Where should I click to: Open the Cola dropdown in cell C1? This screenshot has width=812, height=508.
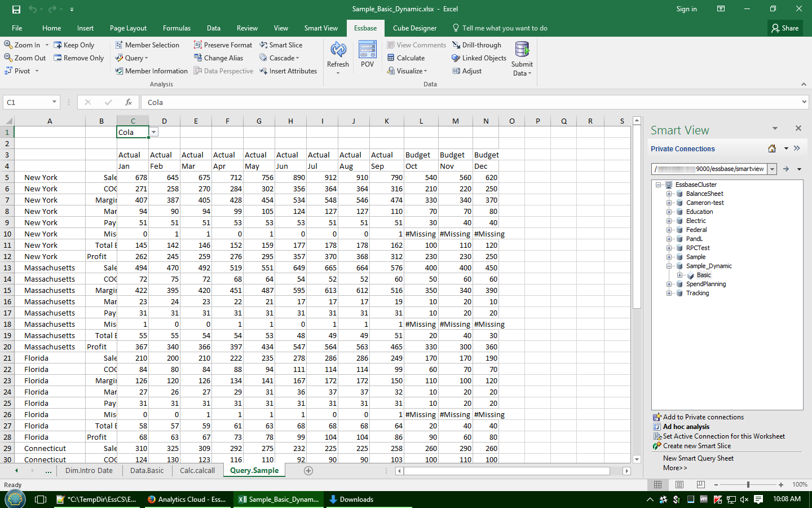153,132
